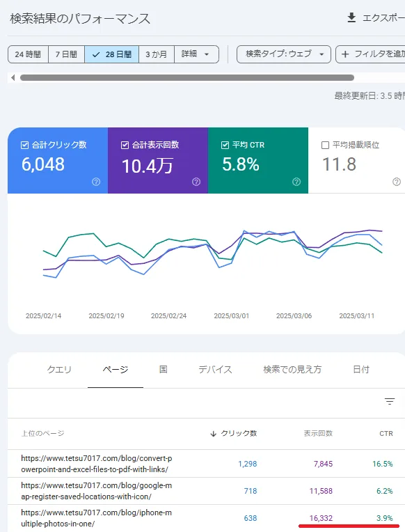The image size is (405, 532).
Task: Open help icon on 合計クリック数 card
Action: [96, 182]
